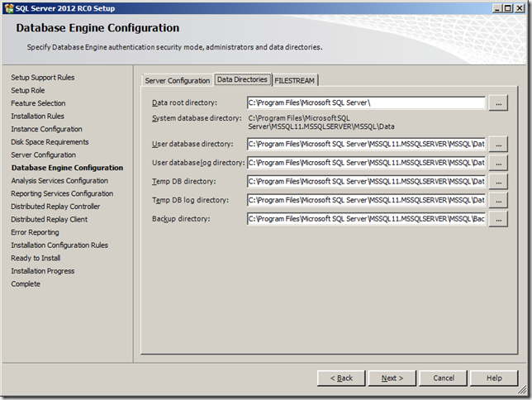Browse for the Temp DB directory
532x400 pixels.
[498, 182]
